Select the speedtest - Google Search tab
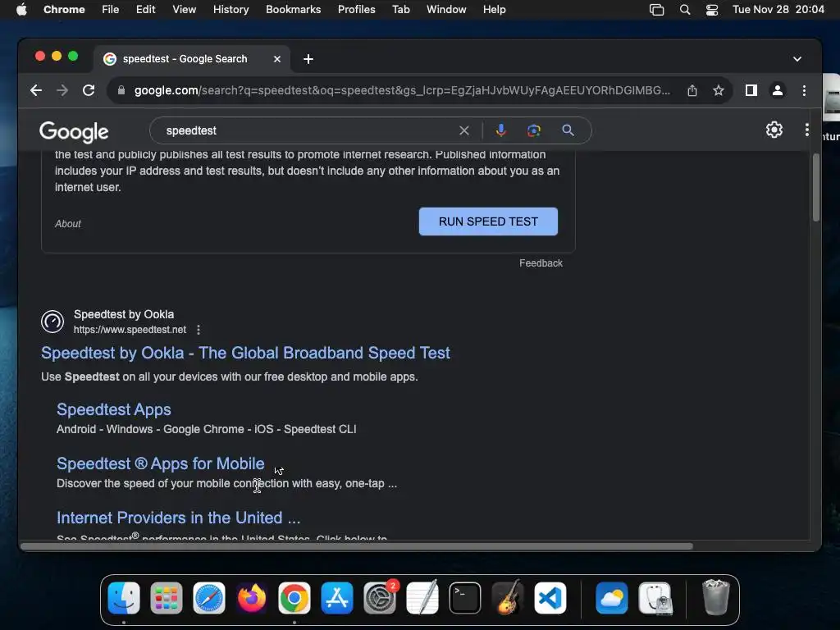This screenshot has width=840, height=630. click(x=192, y=59)
